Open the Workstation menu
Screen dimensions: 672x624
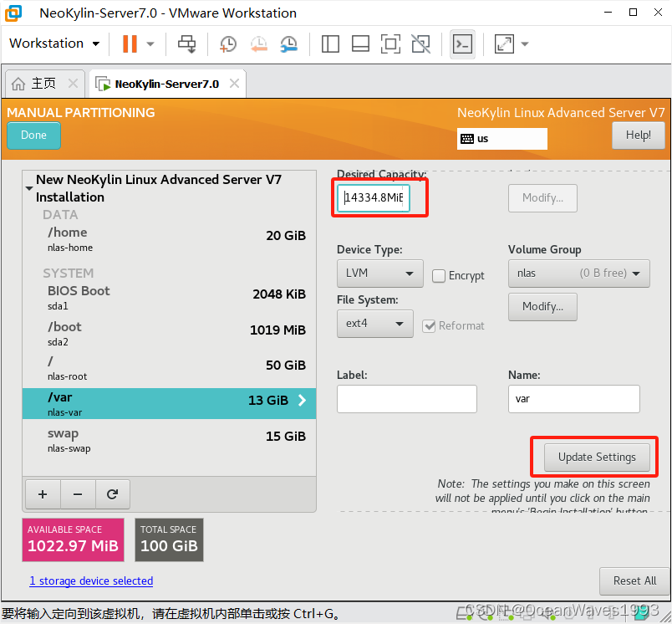(x=54, y=43)
